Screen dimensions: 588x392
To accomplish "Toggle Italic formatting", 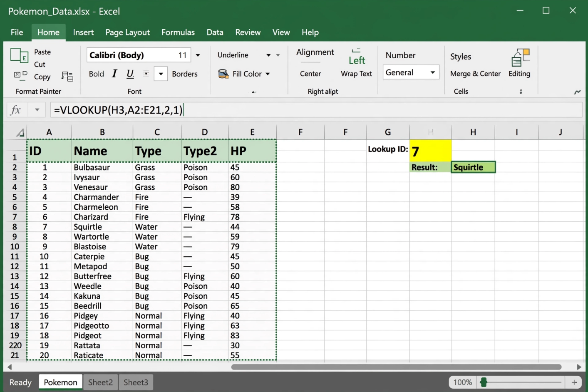I will 114,74.
